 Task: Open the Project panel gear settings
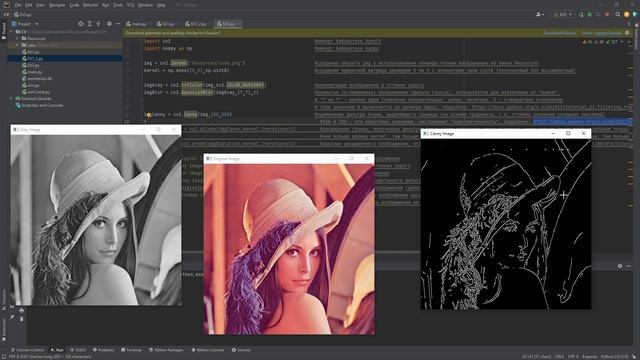[109, 24]
